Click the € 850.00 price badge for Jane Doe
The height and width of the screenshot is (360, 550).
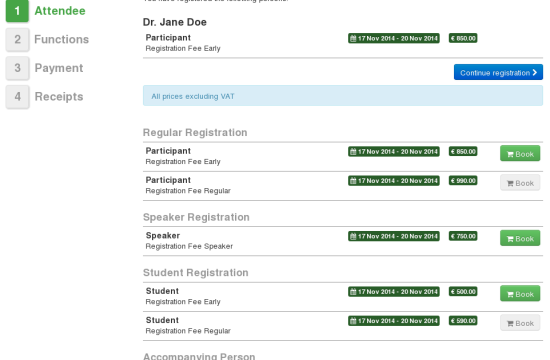(463, 38)
